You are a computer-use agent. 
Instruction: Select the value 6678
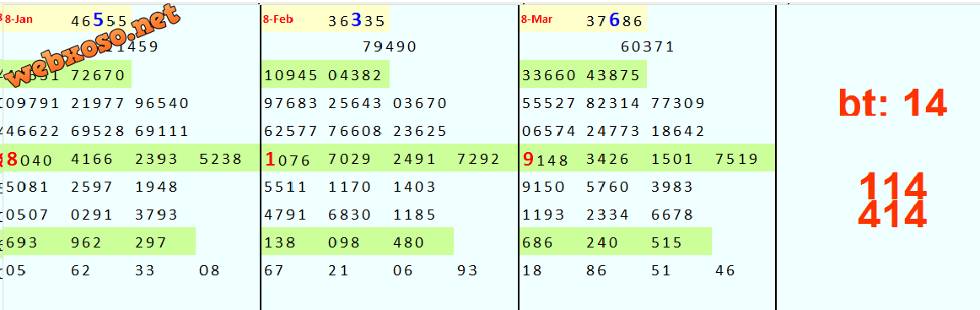(672, 215)
